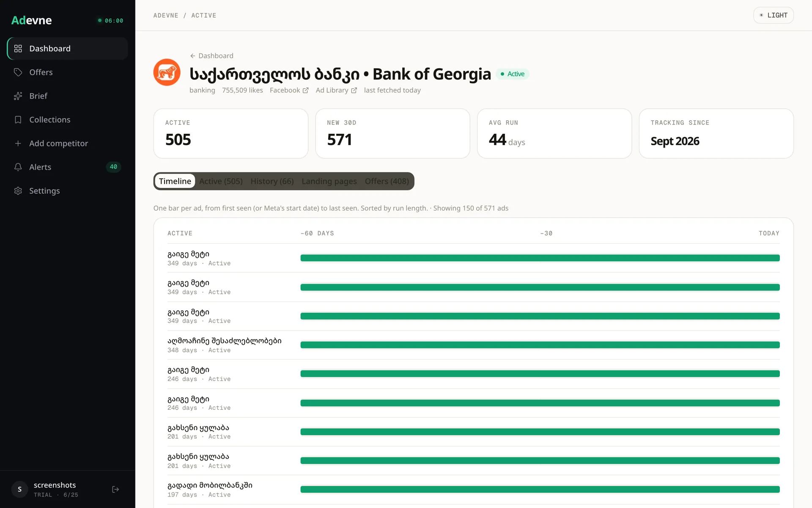Image resolution: width=812 pixels, height=508 pixels.
Task: Click the '197 days · Active' label
Action: (199, 495)
